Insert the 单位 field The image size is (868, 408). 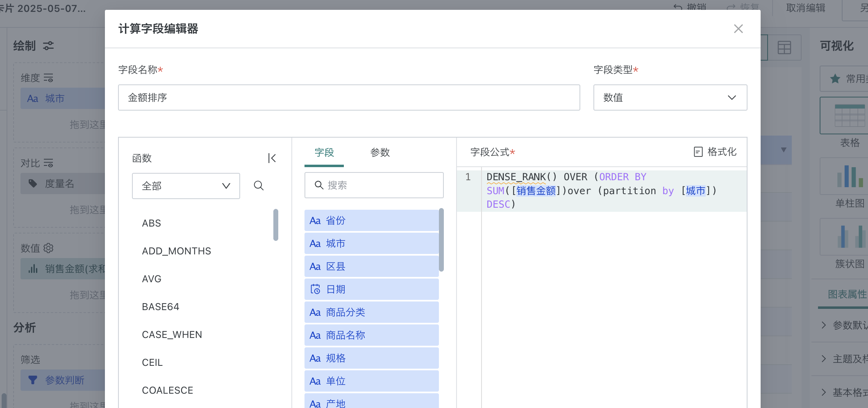(371, 381)
